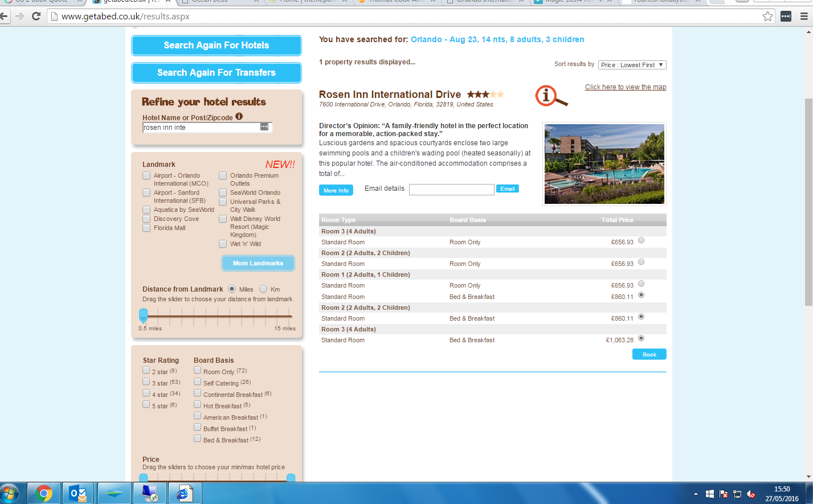Tick the Walt Disney World Resort checkbox
The image size is (813, 504).
pyautogui.click(x=223, y=219)
